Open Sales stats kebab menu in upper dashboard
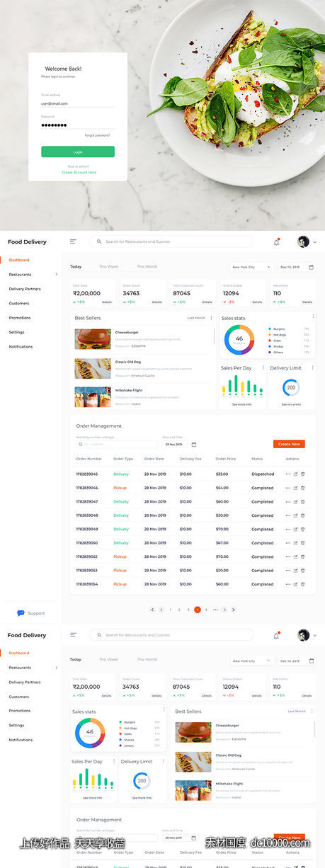 313,316
